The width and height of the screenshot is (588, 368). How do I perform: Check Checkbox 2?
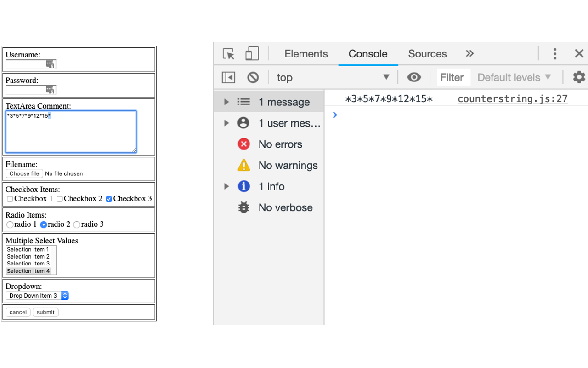(x=59, y=199)
